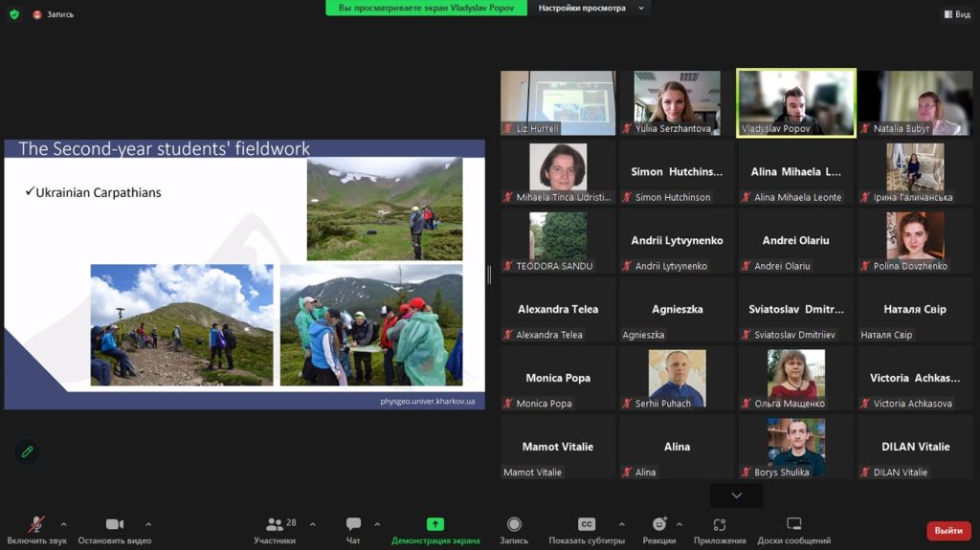Click the green Vladyslav Popov screen banner
980x550 pixels.
(x=427, y=9)
